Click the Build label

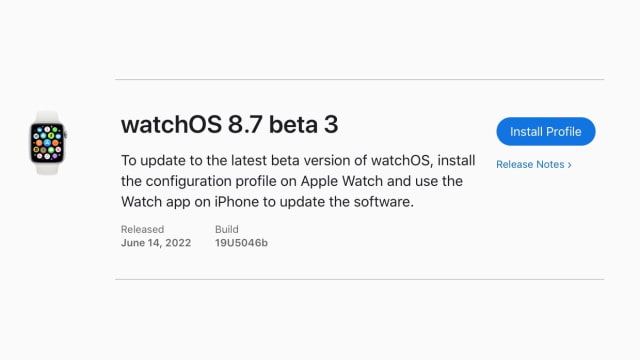(227, 229)
